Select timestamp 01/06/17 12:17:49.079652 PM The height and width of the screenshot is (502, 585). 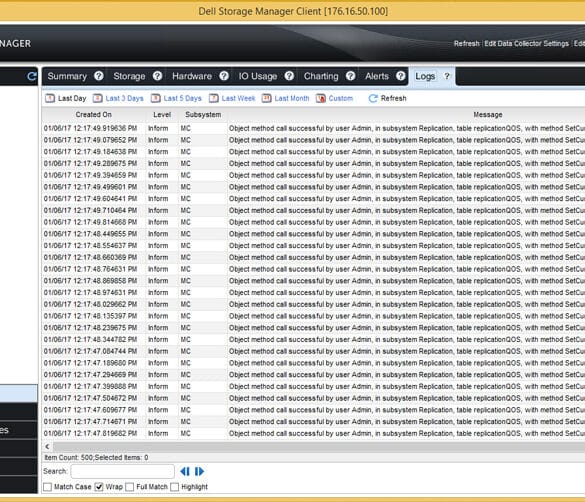point(90,140)
